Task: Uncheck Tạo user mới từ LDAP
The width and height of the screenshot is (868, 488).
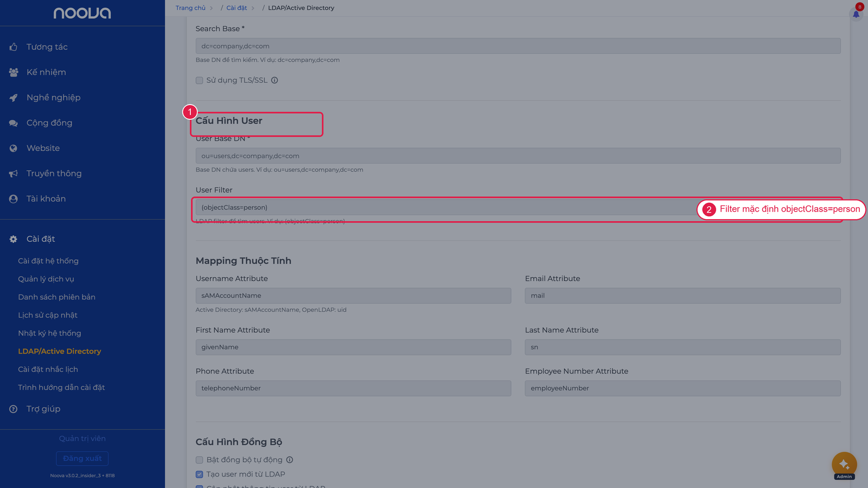Action: pyautogui.click(x=199, y=474)
